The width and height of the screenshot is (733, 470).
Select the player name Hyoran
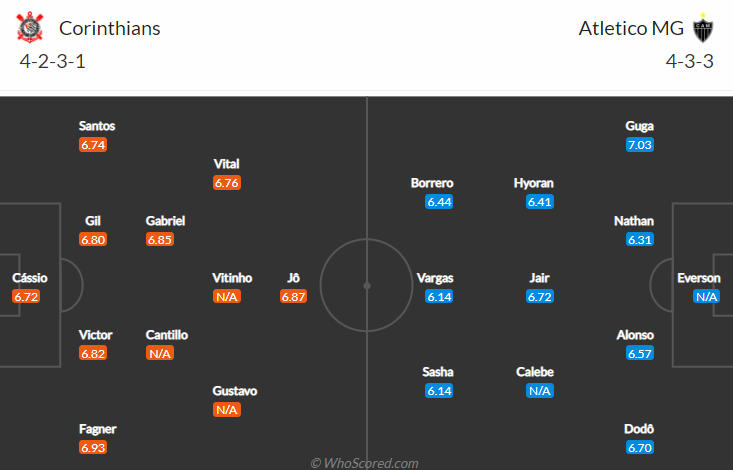[533, 183]
